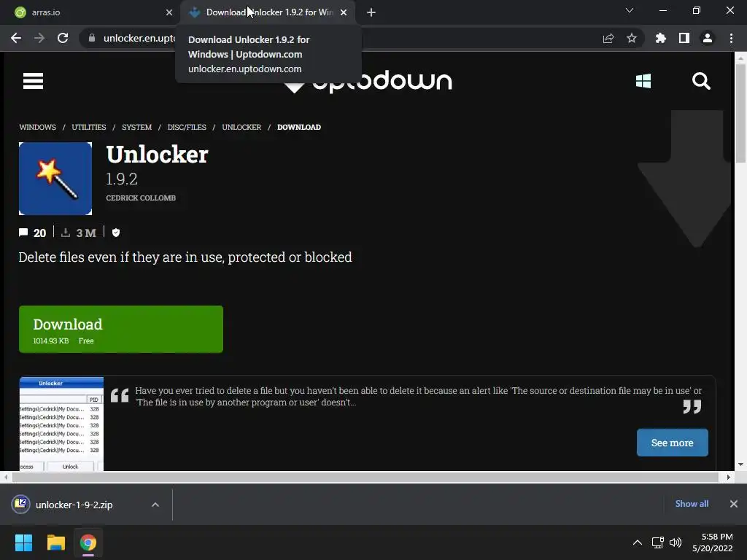The width and height of the screenshot is (747, 560).
Task: Click the Uptodown logo in the header
Action: click(x=368, y=81)
